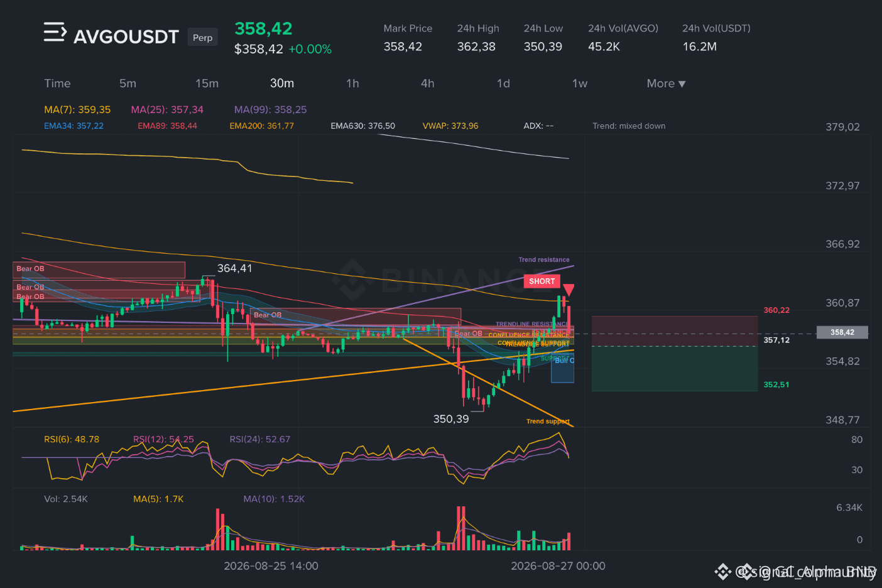Click the 357,12 entry level label
The width and height of the screenshot is (882, 588).
[776, 340]
